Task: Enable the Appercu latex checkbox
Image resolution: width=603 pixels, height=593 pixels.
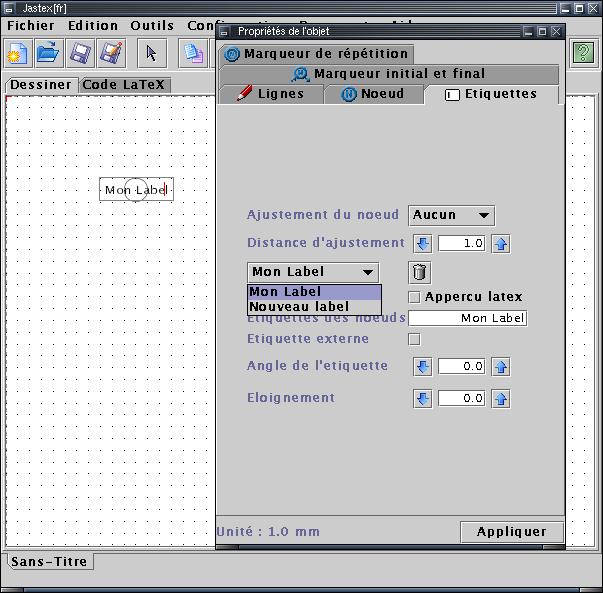Action: point(415,297)
